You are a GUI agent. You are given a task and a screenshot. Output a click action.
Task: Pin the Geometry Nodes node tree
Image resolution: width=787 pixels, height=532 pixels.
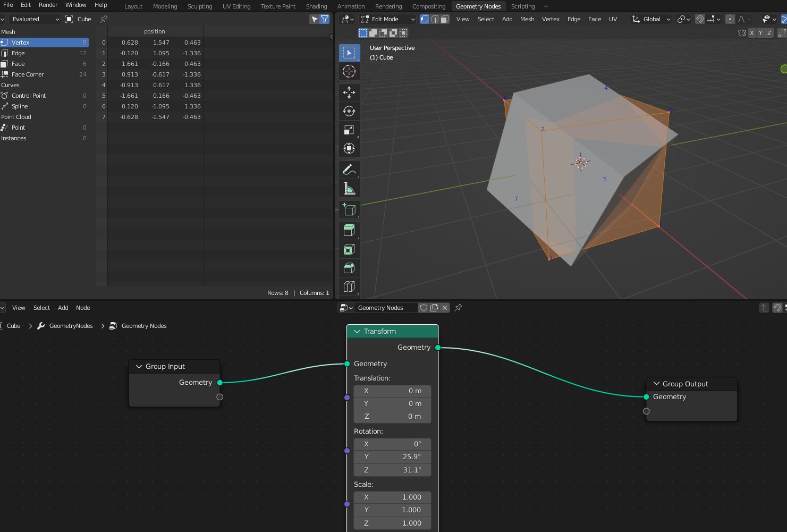point(458,308)
